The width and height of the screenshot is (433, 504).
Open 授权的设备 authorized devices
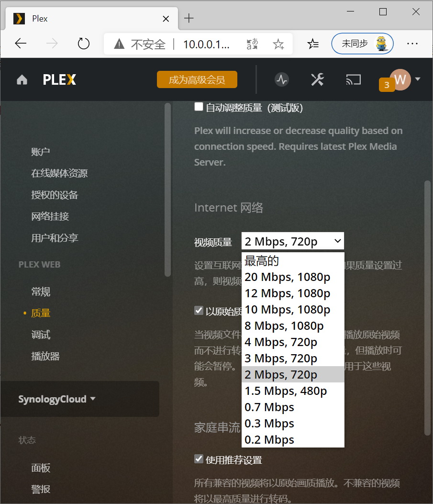tap(55, 195)
